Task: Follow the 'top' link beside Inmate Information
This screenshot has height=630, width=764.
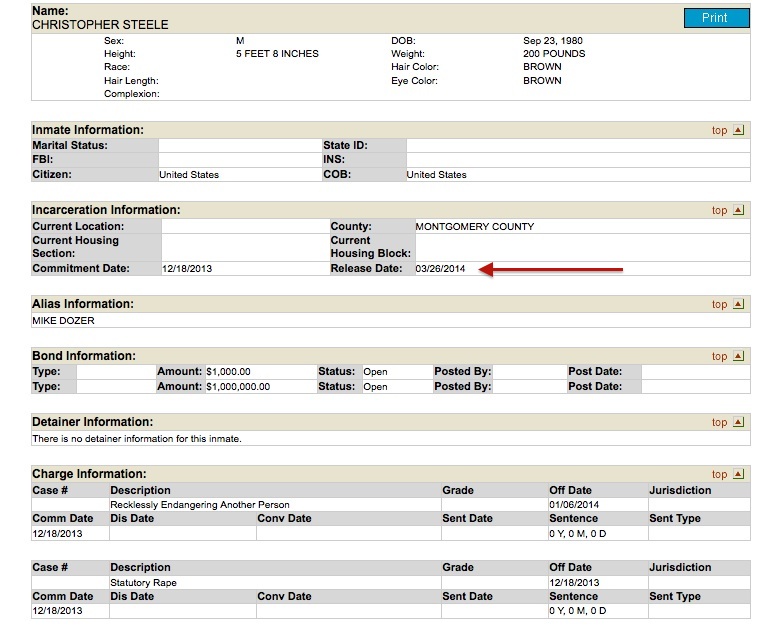Action: [719, 131]
